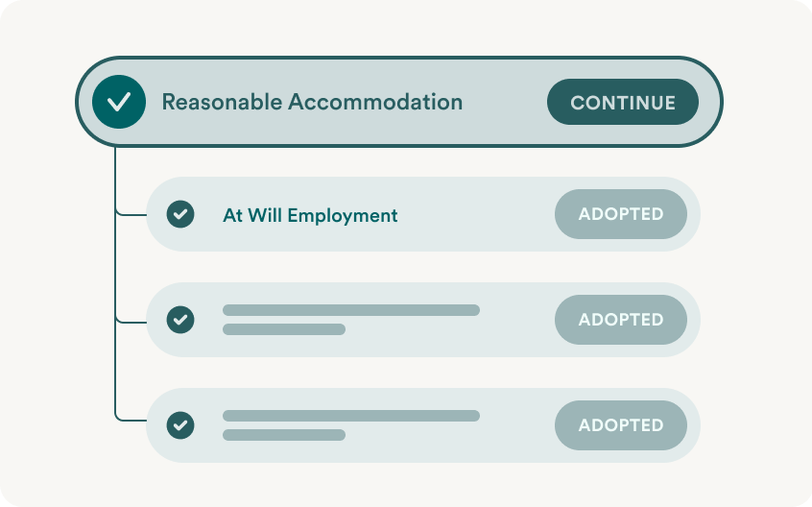
Task: Click the large checkmark circle beside Reasonable Accommodation
Action: coord(119,102)
